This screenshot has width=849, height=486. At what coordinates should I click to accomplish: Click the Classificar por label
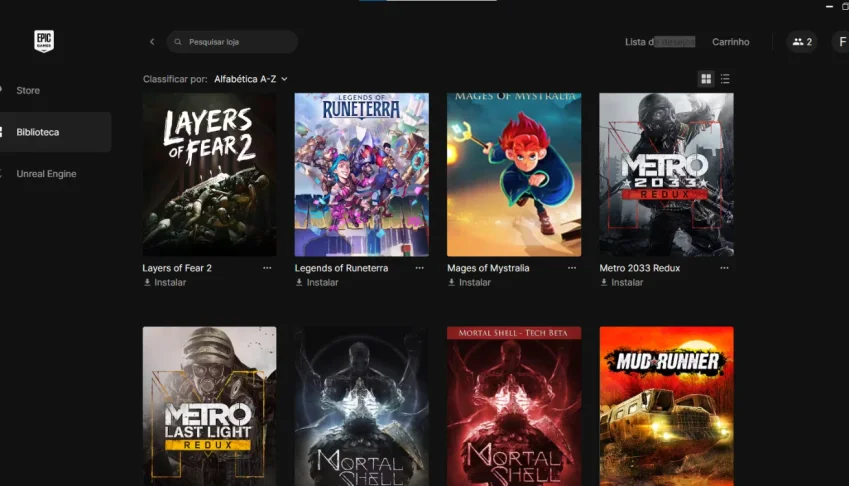coord(175,79)
